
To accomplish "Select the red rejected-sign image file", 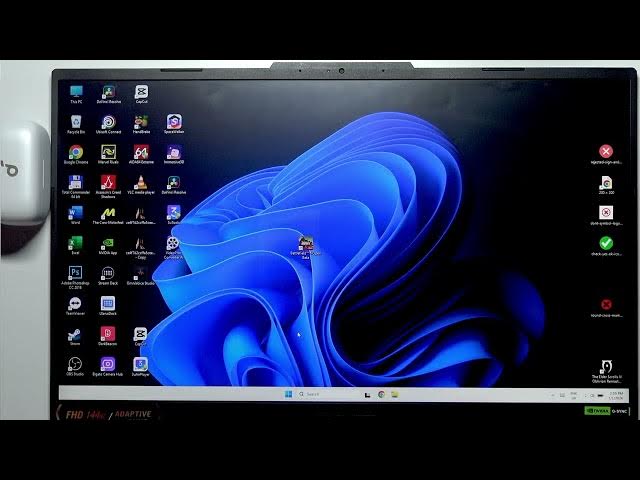I will point(606,154).
